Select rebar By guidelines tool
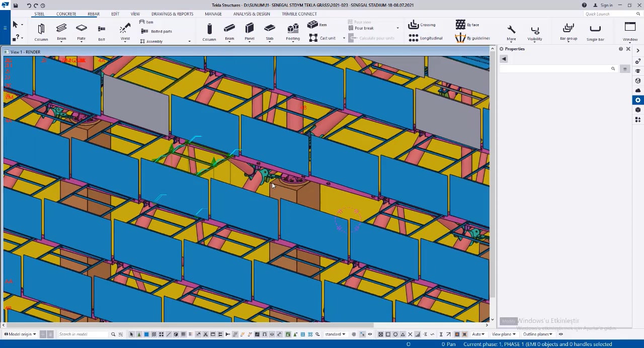644x348 pixels. click(472, 38)
